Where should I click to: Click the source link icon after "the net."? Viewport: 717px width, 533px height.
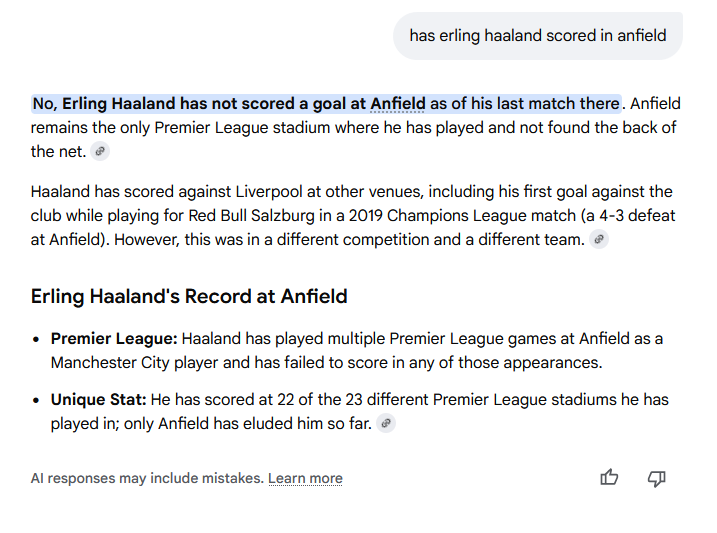99,152
